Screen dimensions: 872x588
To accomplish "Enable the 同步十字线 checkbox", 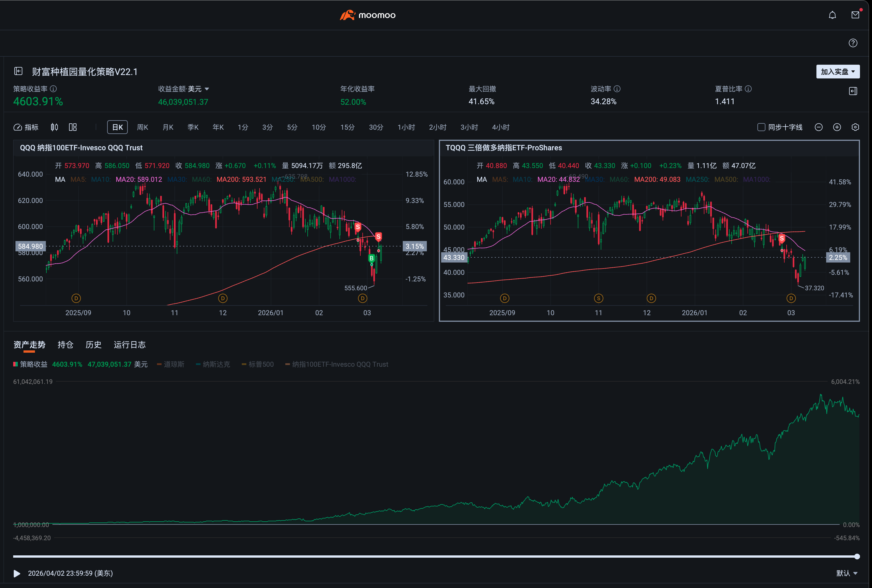I will point(761,127).
